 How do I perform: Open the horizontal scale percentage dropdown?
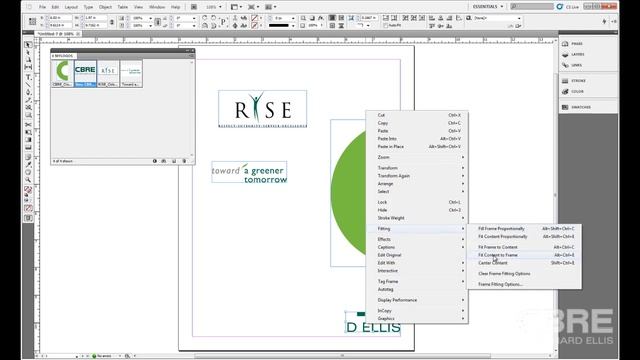coord(150,18)
